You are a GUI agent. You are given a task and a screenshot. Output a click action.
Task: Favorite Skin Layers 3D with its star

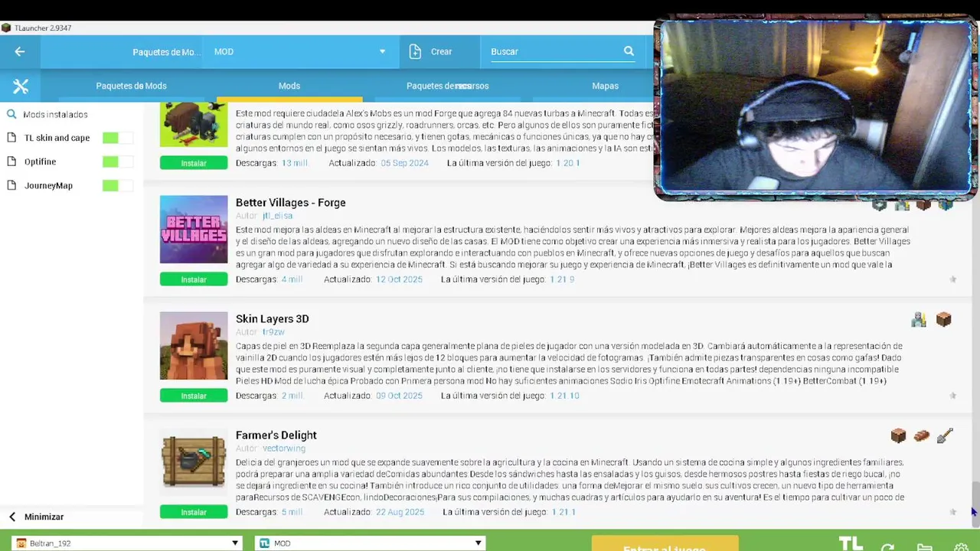[x=953, y=396]
